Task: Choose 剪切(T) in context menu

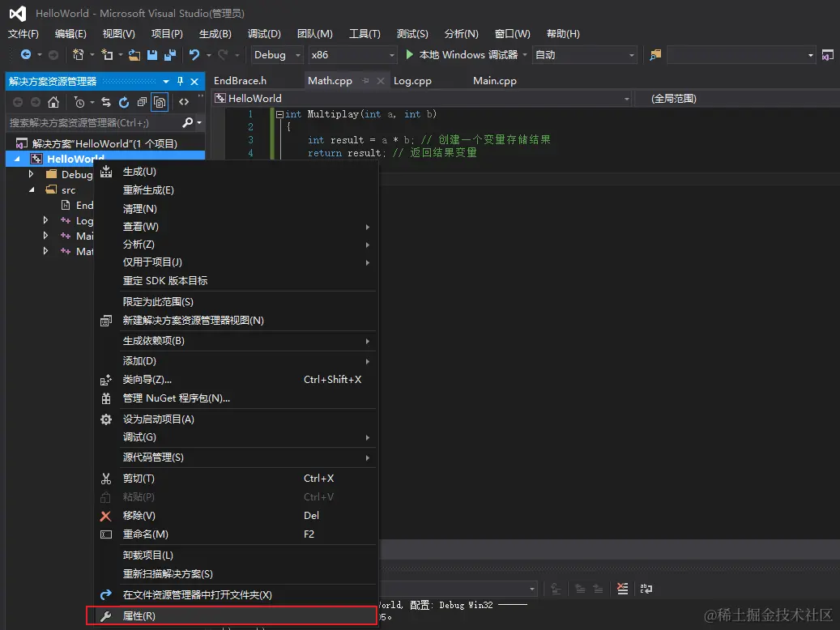Action: pyautogui.click(x=236, y=479)
